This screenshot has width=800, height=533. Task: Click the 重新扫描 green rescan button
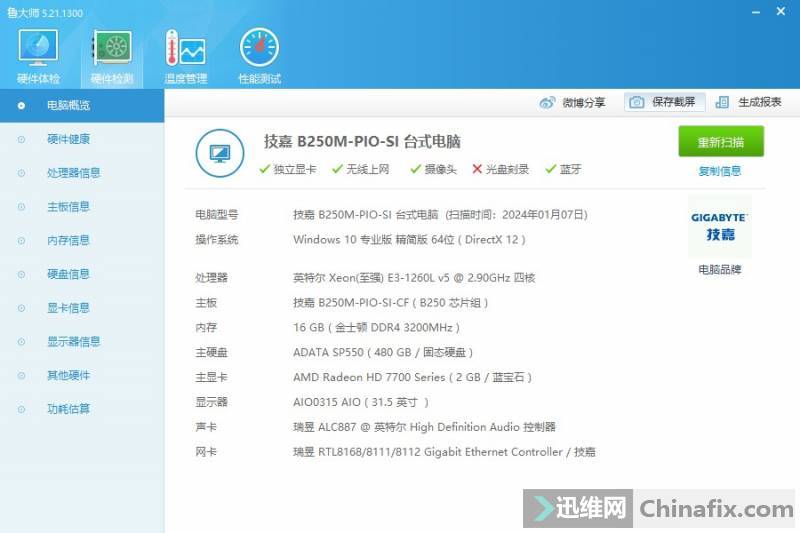(720, 142)
